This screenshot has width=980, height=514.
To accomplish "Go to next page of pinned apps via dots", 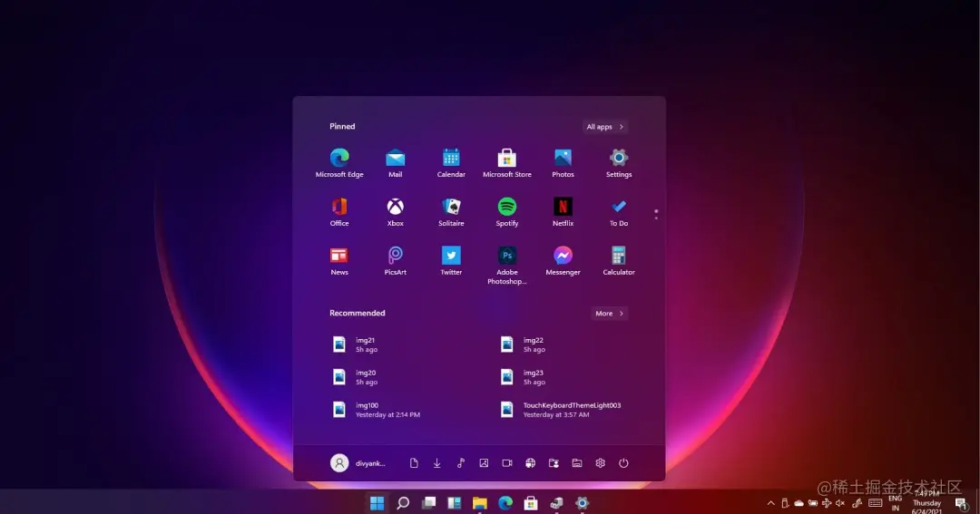I will tap(656, 218).
